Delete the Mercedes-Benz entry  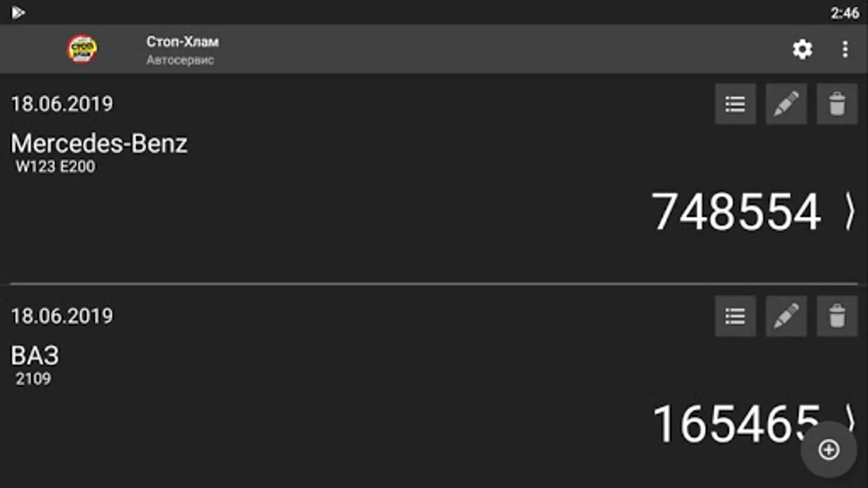[x=837, y=104]
